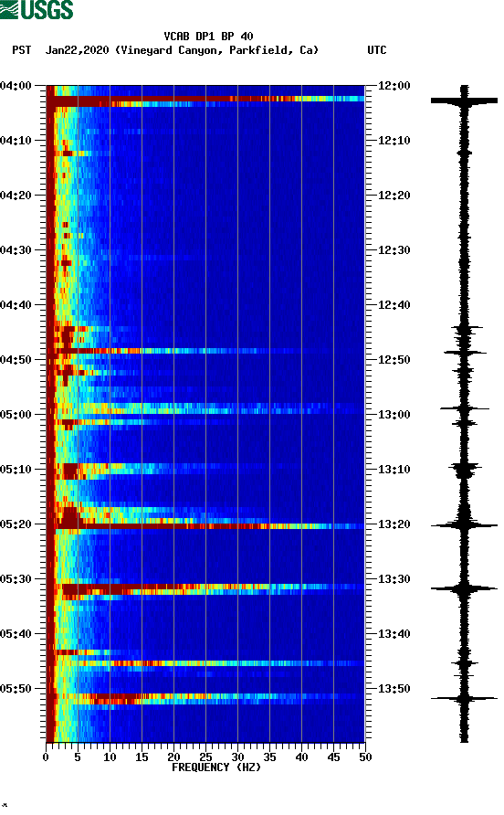Click the broadband event band near 05:20 in spectrogram

pos(205,526)
